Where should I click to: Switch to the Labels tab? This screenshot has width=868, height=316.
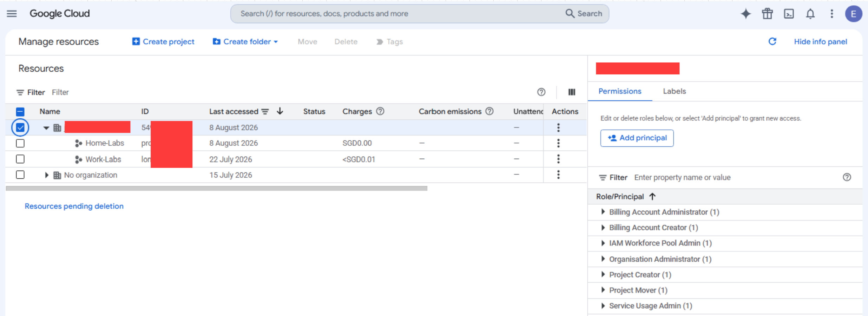pos(674,91)
